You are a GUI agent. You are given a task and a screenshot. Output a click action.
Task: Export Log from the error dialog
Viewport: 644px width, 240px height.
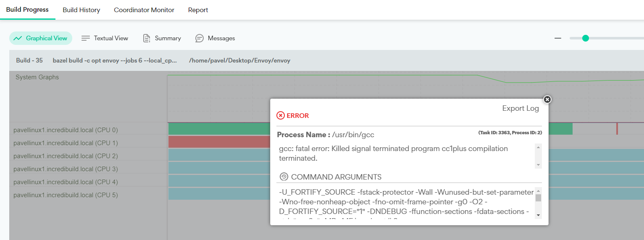(x=520, y=108)
